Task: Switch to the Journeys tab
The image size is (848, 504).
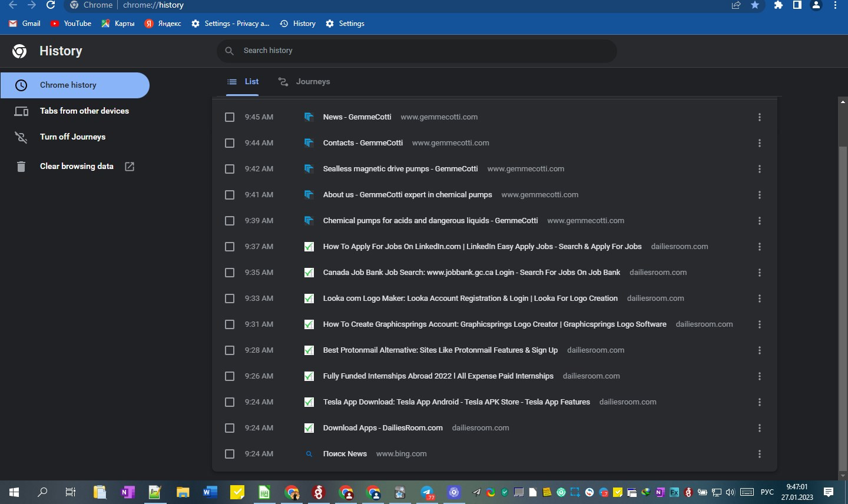Action: click(x=304, y=82)
